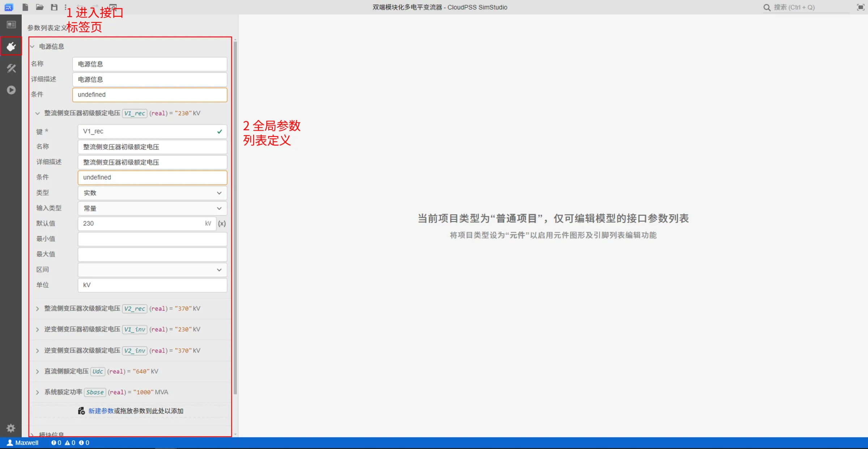868x449 pixels.
Task: Click the 最大值 input field
Action: click(152, 254)
